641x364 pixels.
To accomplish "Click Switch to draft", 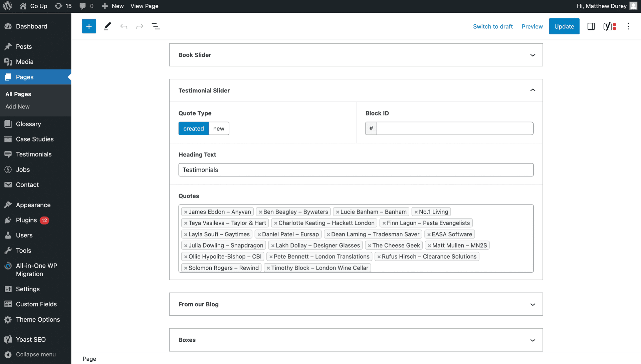I will click(x=493, y=26).
